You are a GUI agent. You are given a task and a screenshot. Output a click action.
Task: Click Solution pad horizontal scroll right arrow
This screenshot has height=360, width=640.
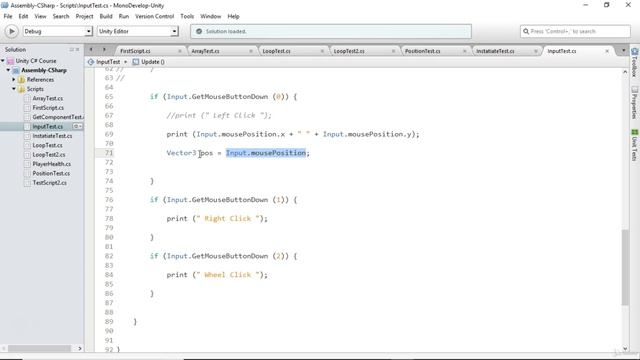pos(80,349)
